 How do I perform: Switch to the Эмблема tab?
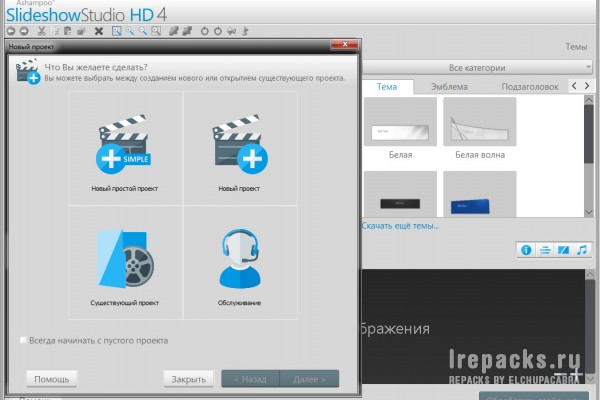tap(449, 87)
